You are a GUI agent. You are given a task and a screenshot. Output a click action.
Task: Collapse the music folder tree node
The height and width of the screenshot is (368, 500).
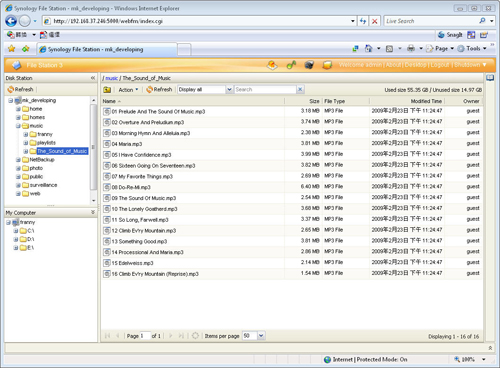(18, 126)
